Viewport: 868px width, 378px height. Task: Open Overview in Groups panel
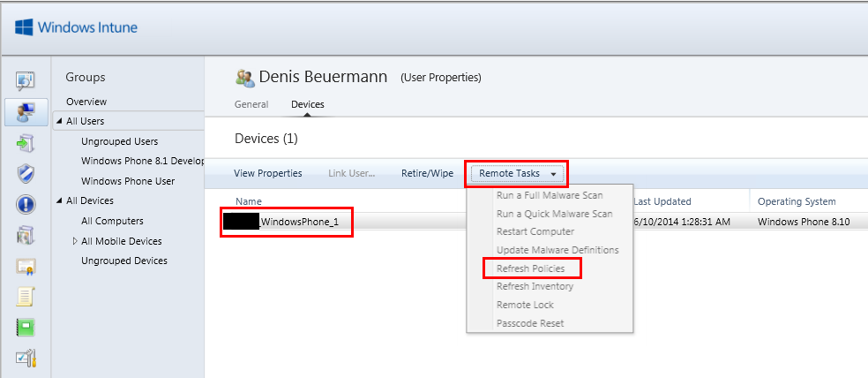(x=86, y=102)
